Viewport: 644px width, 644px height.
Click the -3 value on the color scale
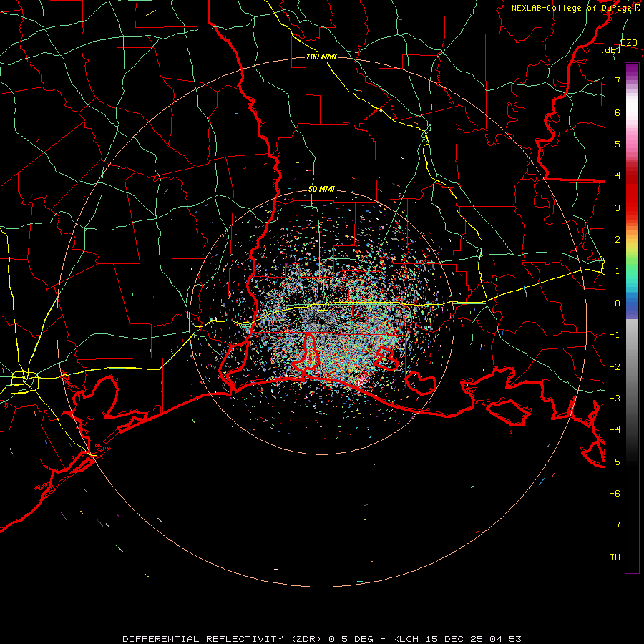tap(615, 398)
